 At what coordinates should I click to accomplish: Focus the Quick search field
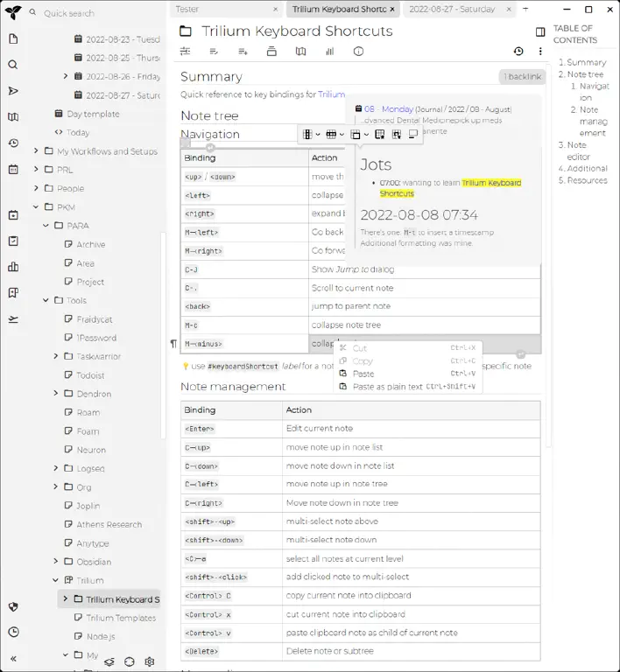[x=101, y=13]
